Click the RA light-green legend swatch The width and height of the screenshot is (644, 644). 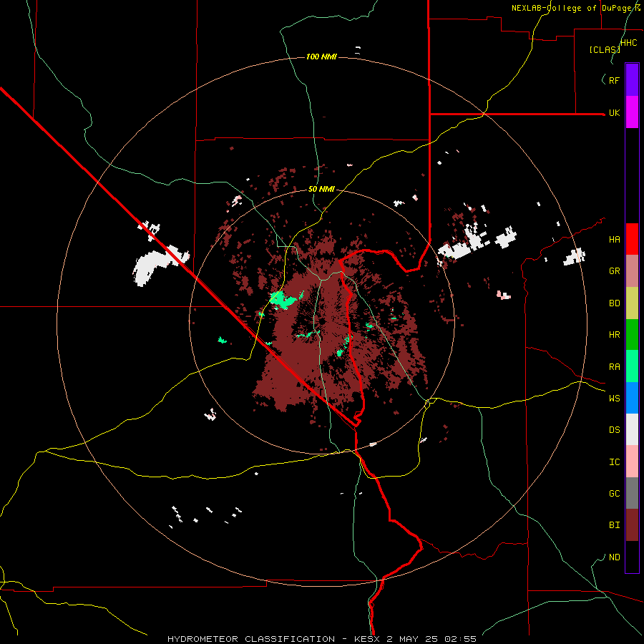(632, 366)
